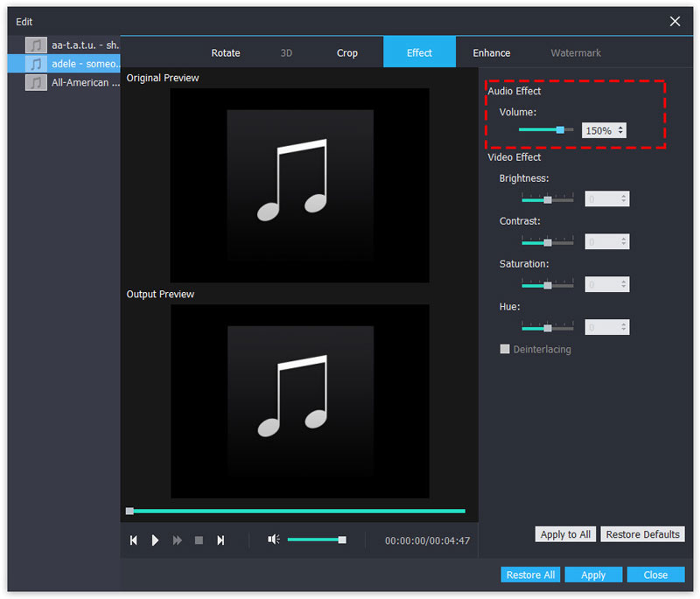Viewport: 700px width, 599px height.
Task: Select the adele music file icon
Action: point(36,64)
